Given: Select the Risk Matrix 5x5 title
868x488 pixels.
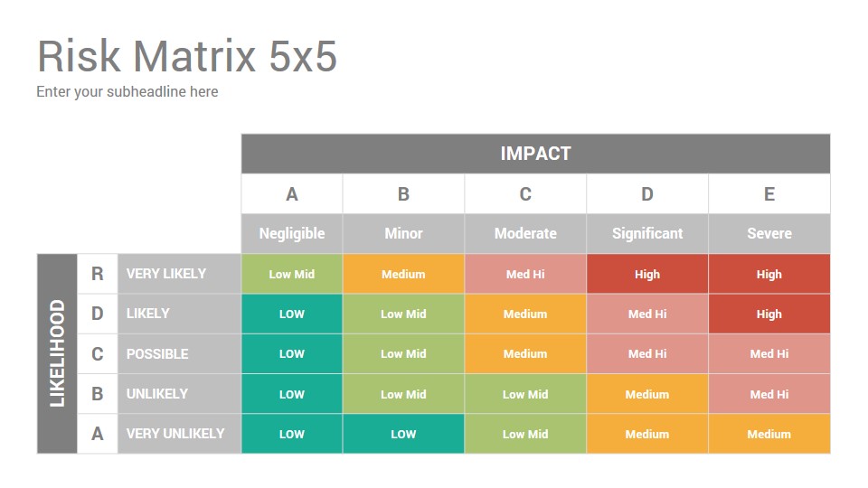Looking at the screenshot, I should click(x=187, y=56).
